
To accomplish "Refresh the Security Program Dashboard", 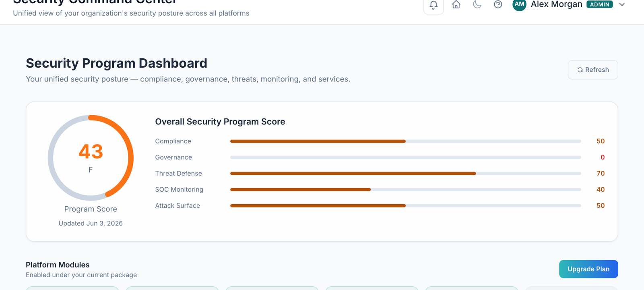I will coord(593,70).
